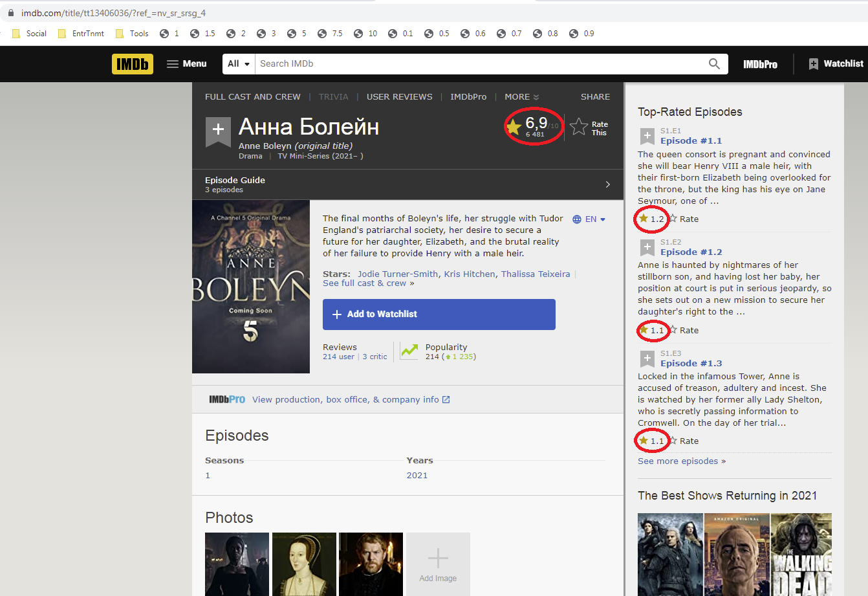Open the Episode #1.1 title link
This screenshot has height=596, width=868.
pos(691,141)
